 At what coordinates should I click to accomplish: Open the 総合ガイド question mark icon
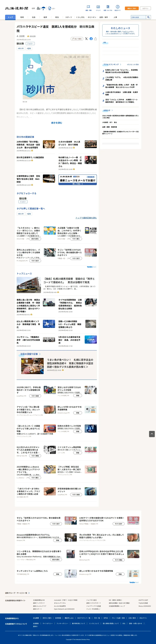118,7
